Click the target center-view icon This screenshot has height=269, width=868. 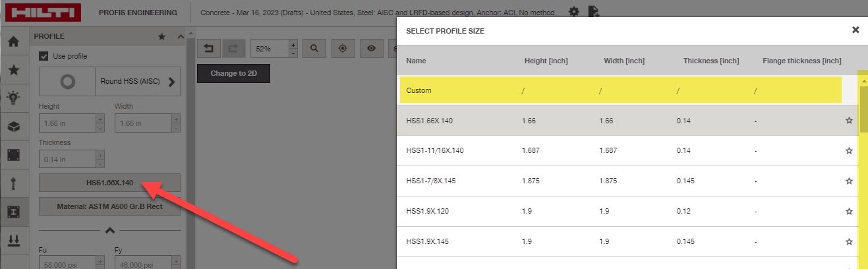(x=343, y=48)
